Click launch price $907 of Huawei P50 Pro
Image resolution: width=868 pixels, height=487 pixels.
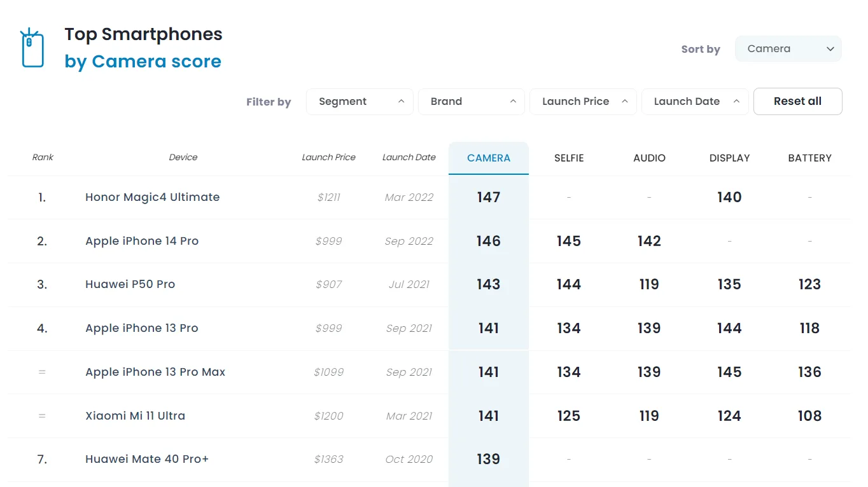point(328,284)
